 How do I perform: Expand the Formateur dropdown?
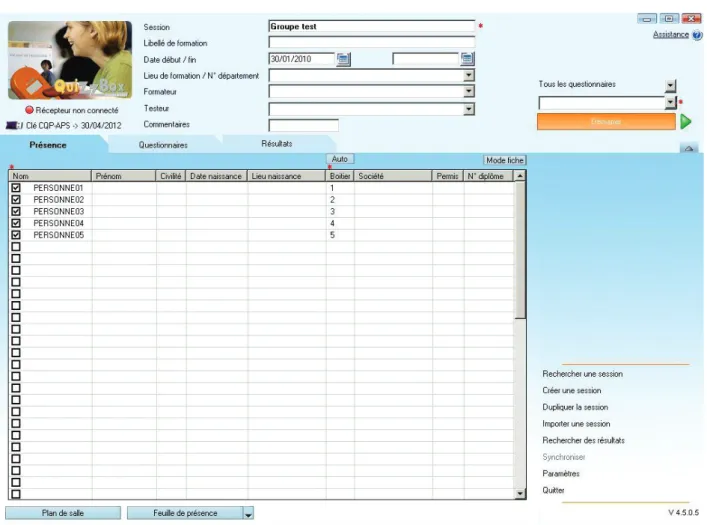point(469,92)
